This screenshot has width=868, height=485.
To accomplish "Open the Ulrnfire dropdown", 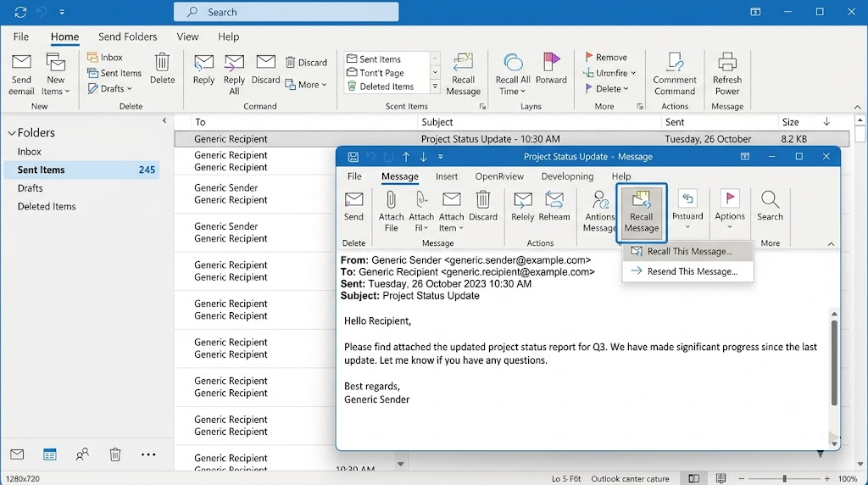I will [633, 73].
